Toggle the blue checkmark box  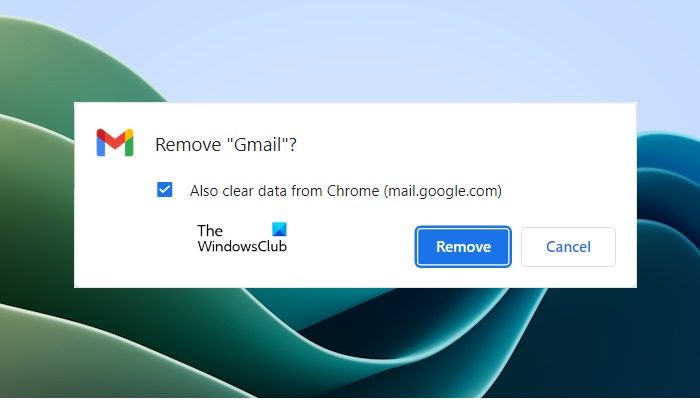click(164, 189)
